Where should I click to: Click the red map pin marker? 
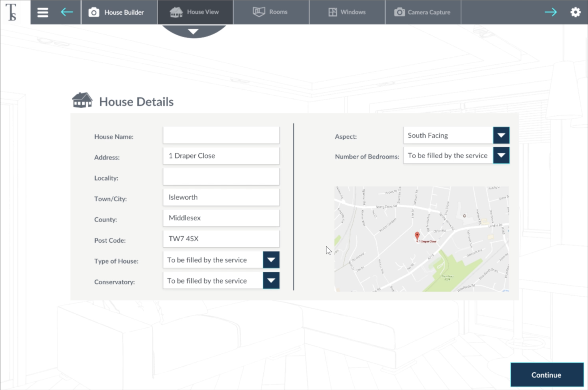point(417,236)
